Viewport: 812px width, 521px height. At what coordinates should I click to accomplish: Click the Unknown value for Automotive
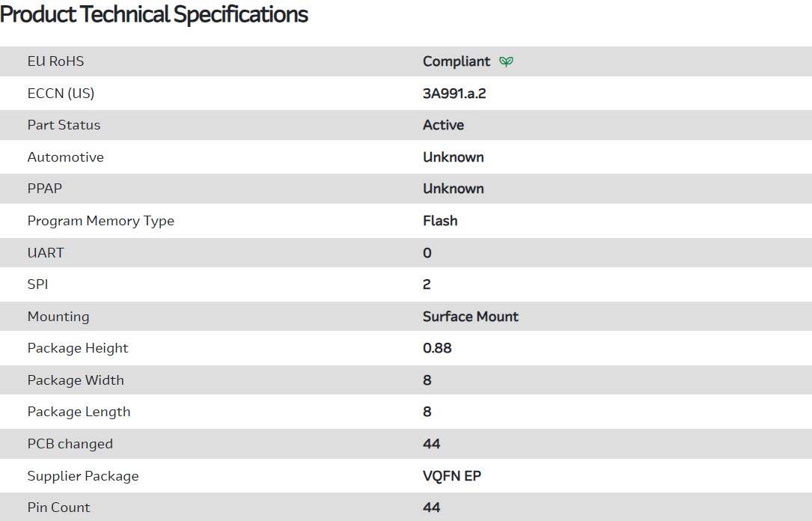click(454, 157)
